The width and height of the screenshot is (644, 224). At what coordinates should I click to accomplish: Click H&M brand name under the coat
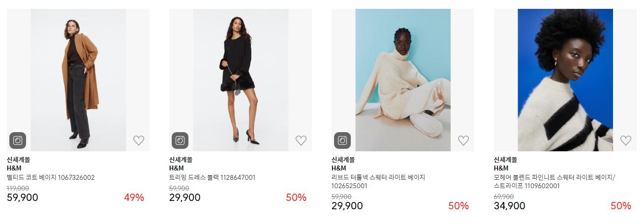(x=14, y=168)
